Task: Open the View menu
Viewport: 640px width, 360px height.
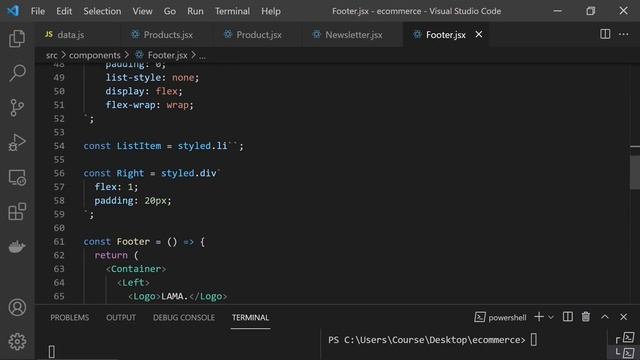Action: (x=142, y=11)
